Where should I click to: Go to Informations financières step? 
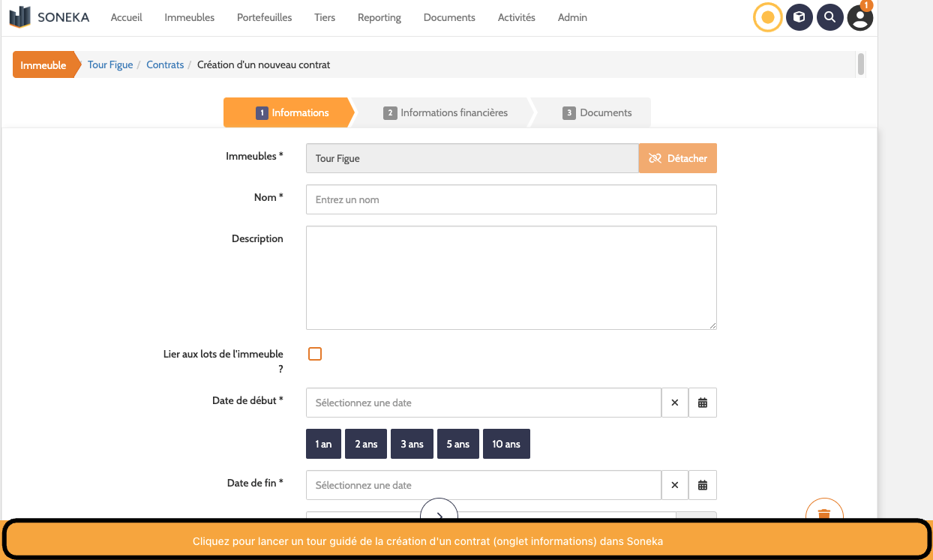444,112
